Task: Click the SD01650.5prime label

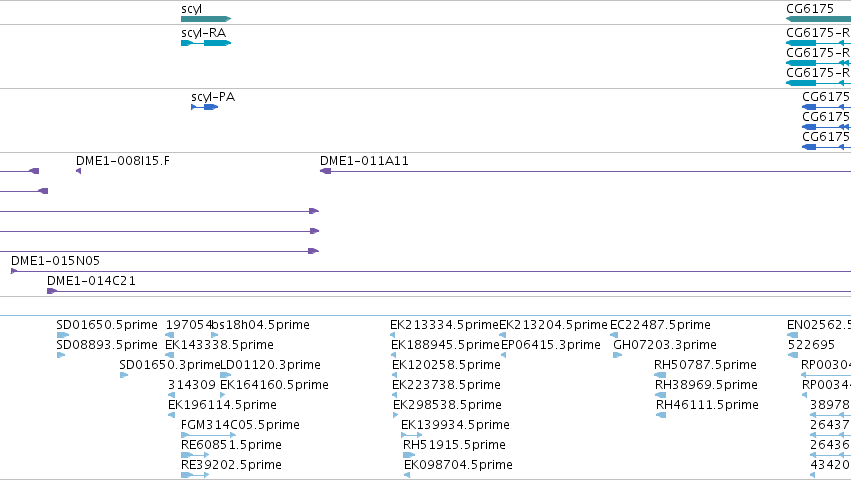Action: click(107, 325)
